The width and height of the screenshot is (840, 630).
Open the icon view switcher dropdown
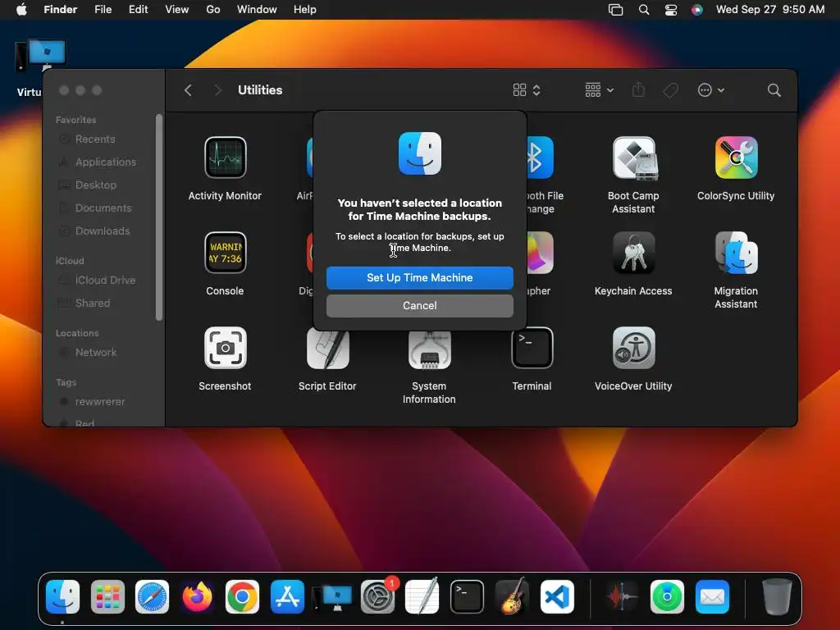(x=527, y=90)
